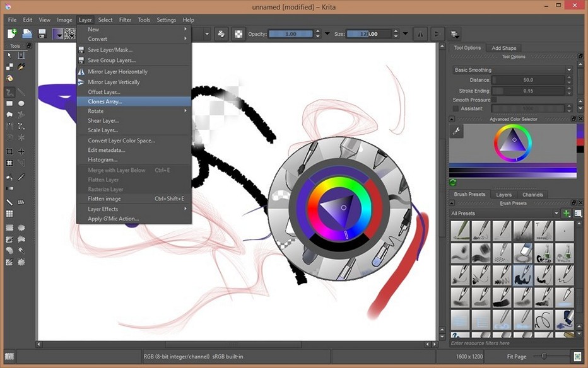Select the Freehand Brush tool
The height and width of the screenshot is (368, 588).
(9, 91)
